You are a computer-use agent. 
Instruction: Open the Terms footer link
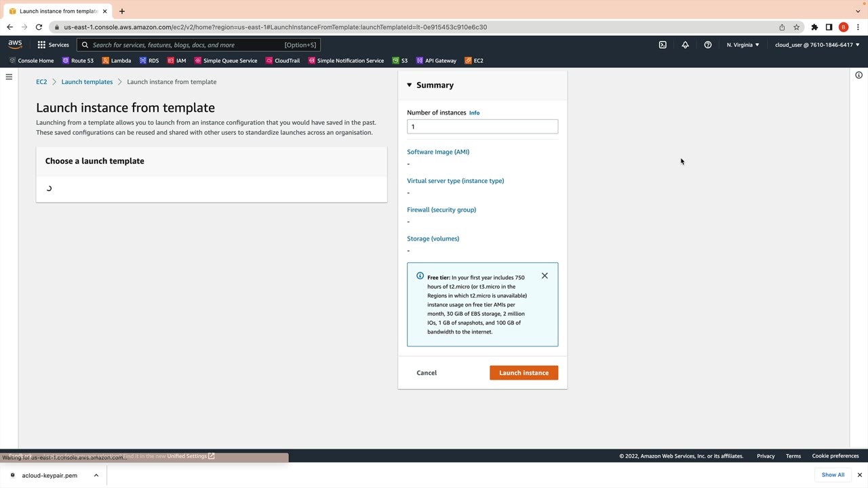click(793, 456)
